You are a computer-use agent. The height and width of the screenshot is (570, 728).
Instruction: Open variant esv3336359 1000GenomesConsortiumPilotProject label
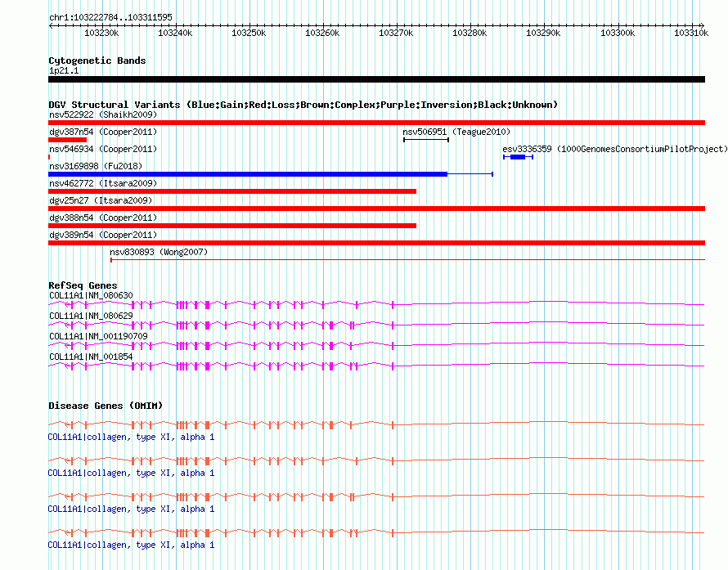click(615, 149)
